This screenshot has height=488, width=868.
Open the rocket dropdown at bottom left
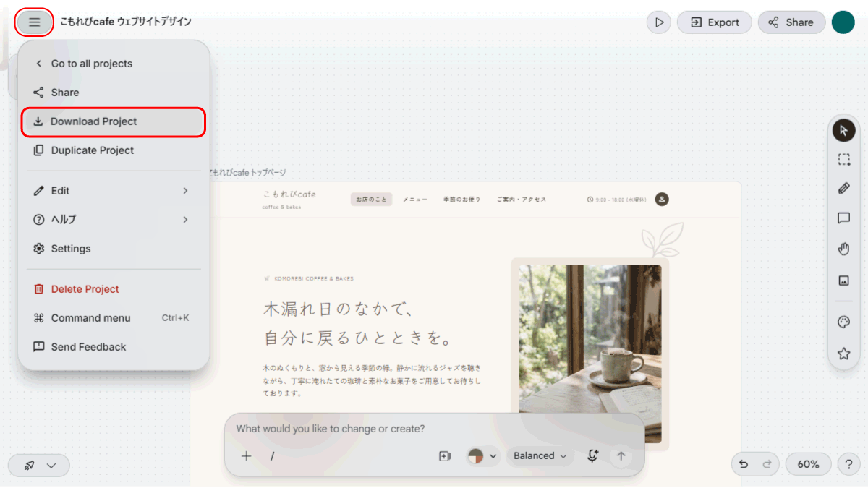39,466
